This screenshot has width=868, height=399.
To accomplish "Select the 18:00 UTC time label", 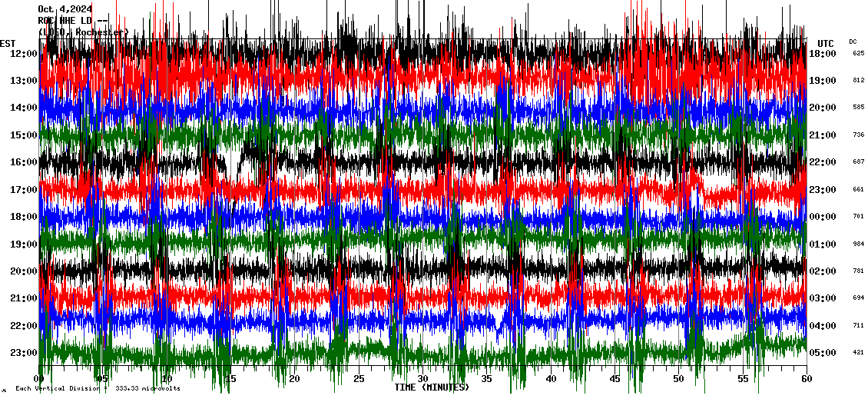I will pos(823,54).
